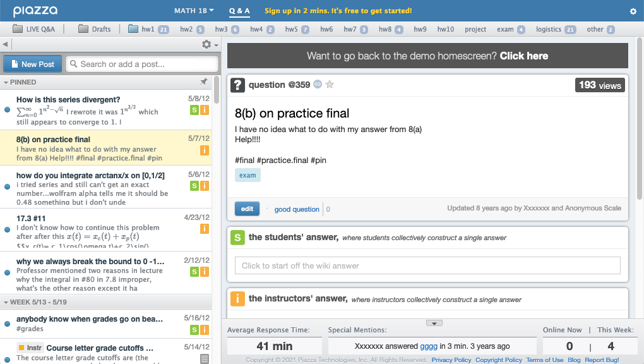The image size is (644, 364).
Task: Click the students' wiki answer field
Action: (x=427, y=265)
